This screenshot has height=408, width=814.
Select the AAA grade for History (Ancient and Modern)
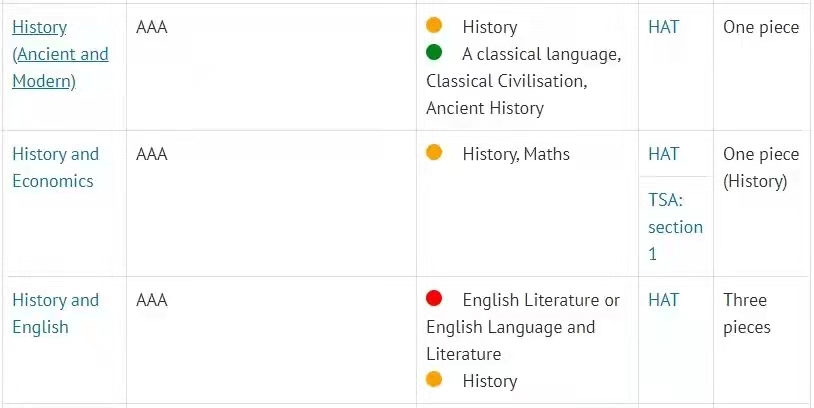152,27
